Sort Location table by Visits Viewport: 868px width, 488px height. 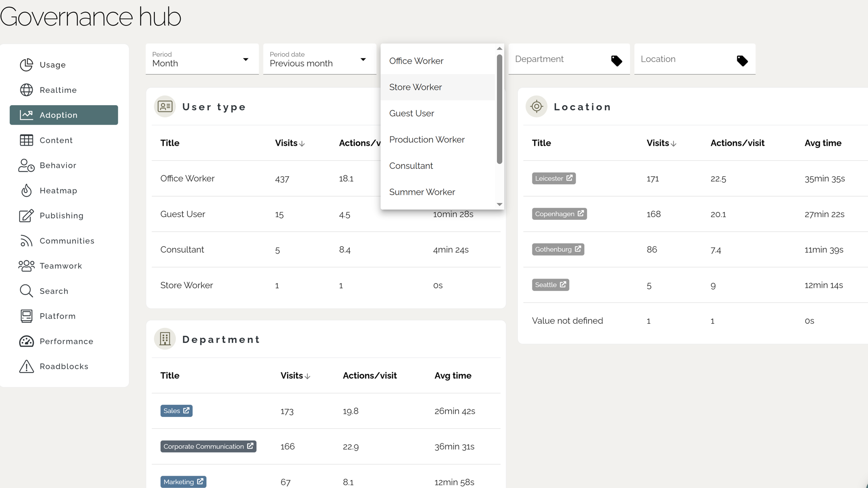661,143
